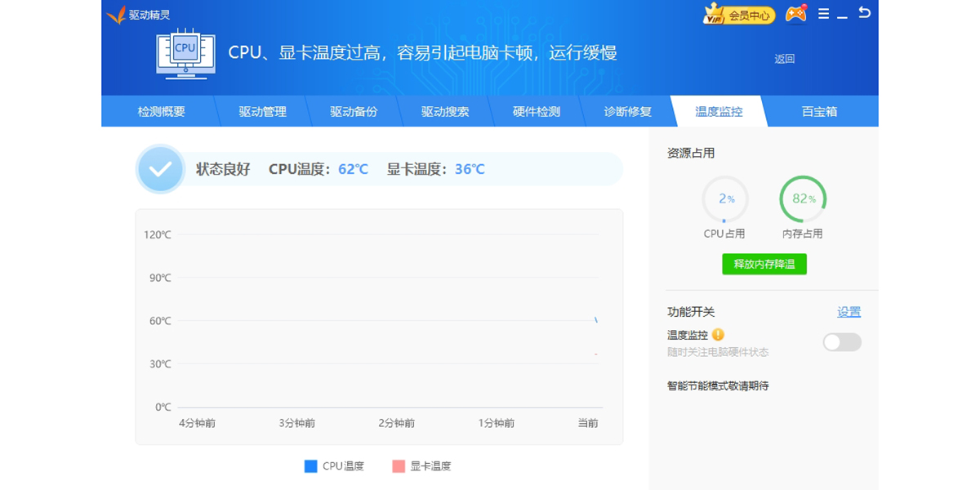Screen dimensions: 980x490
Task: Switch to the 驱动管理 tab
Action: [x=263, y=112]
